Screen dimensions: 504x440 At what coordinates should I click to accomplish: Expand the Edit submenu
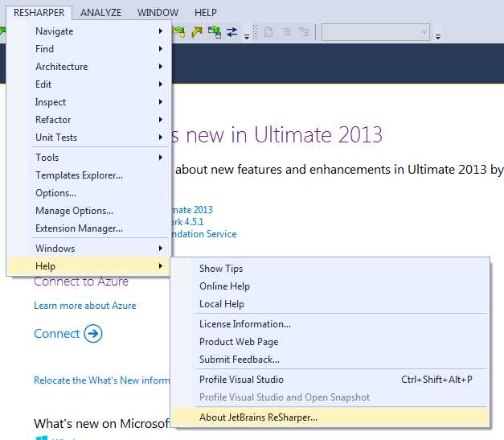click(x=88, y=84)
